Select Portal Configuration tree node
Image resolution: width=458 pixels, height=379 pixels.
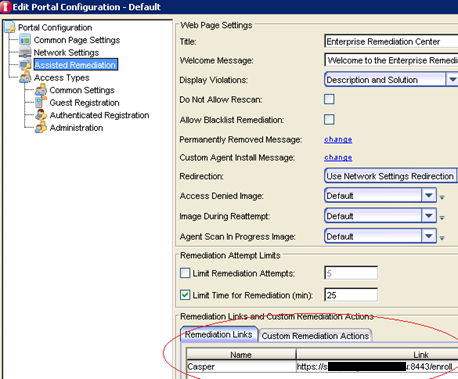tap(55, 27)
